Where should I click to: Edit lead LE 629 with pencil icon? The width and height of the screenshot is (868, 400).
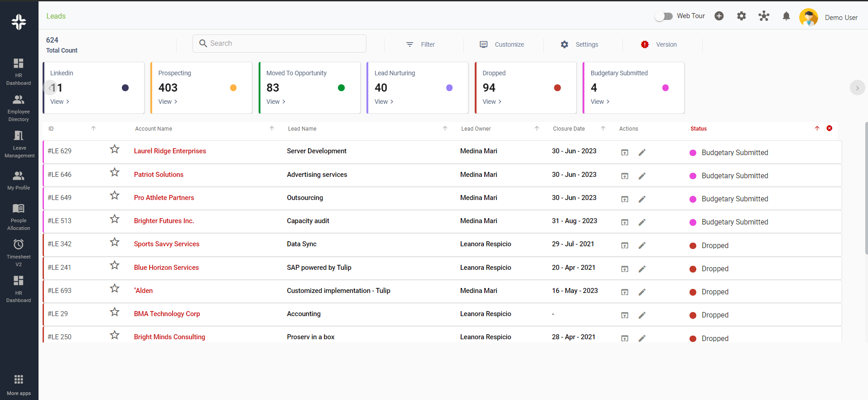(x=642, y=153)
